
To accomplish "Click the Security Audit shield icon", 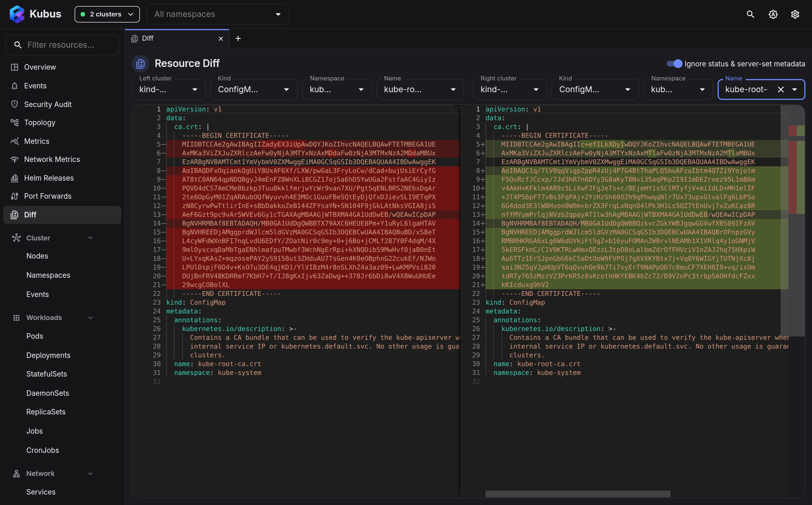I will click(x=14, y=104).
